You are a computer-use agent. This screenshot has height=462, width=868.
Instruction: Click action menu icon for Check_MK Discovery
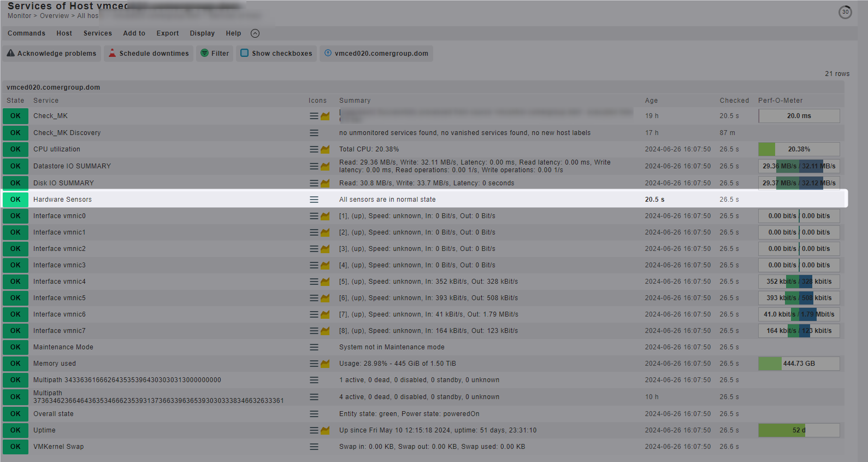tap(314, 133)
